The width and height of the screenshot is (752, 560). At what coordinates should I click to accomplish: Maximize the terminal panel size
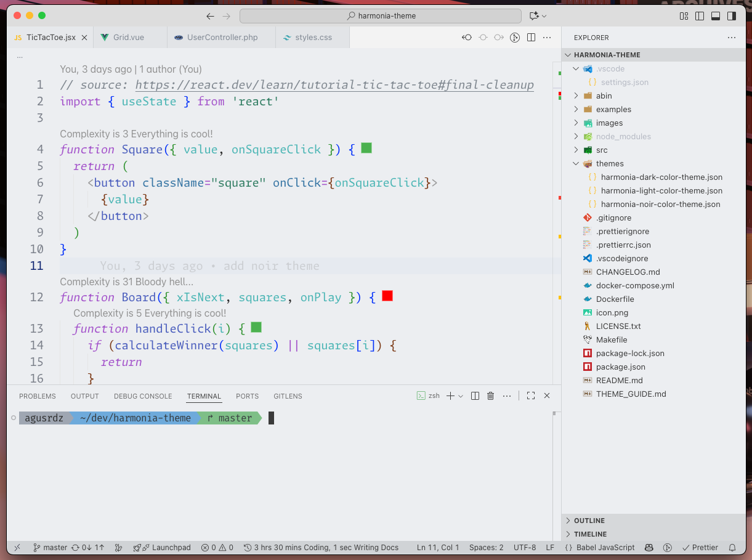(x=531, y=396)
